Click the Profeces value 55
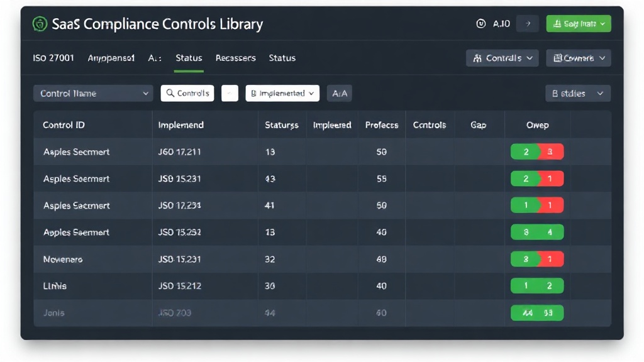Screen dimensions: 644x362 pyautogui.click(x=382, y=178)
